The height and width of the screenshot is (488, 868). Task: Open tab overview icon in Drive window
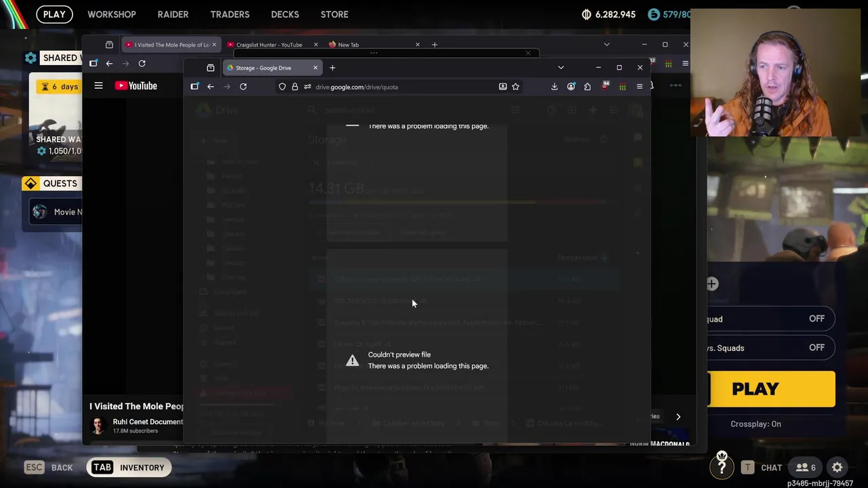[x=210, y=68]
